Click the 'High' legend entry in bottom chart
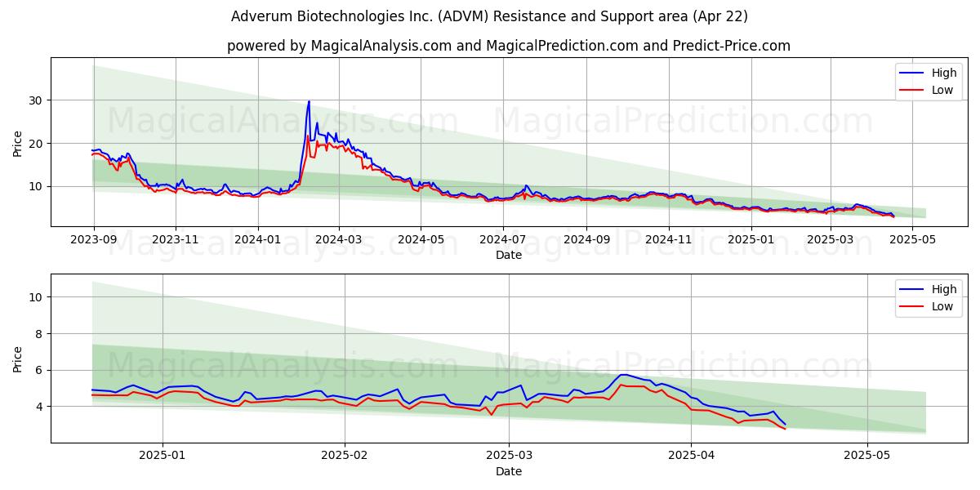Screen dimensions: 980x490 pyautogui.click(x=929, y=289)
